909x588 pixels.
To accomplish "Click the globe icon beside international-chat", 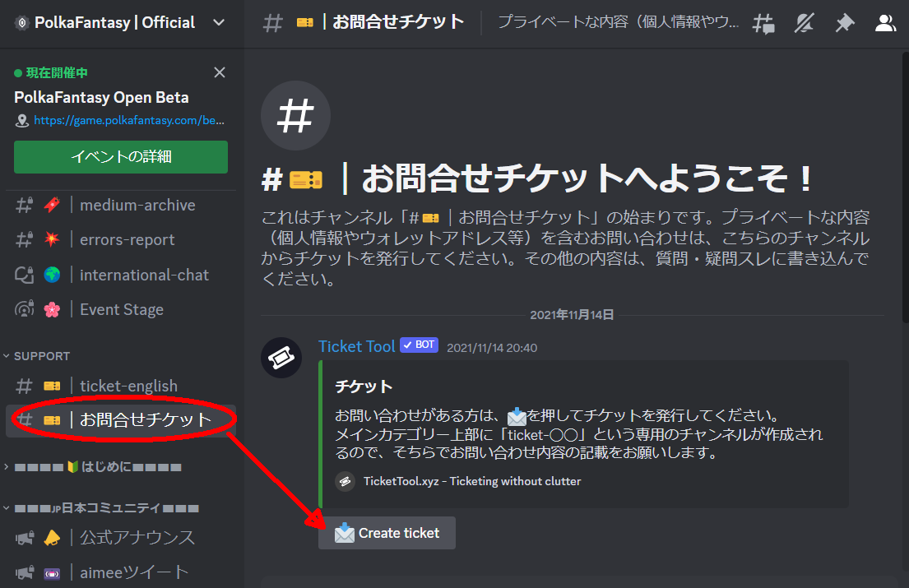I will [x=52, y=275].
